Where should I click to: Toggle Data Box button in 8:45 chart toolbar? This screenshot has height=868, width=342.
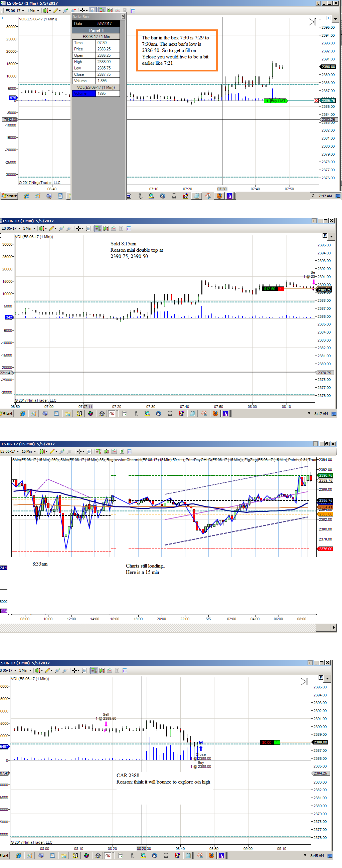pos(84,671)
